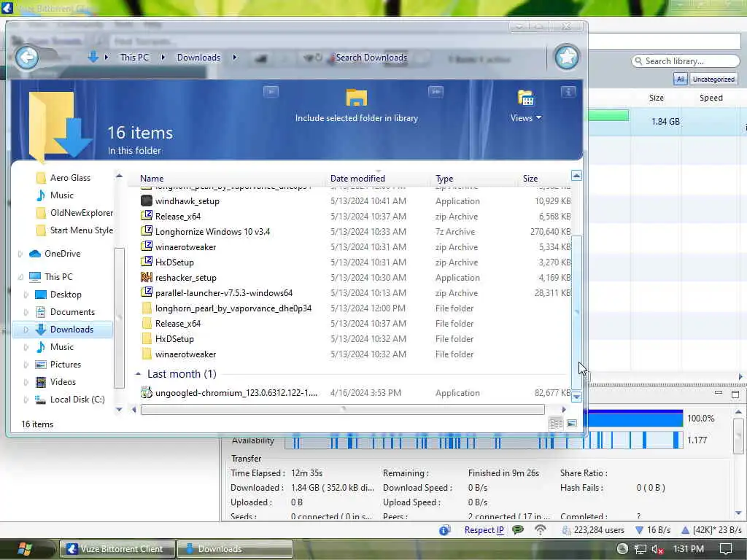Open breadcrumb dropdown after Downloads

(x=234, y=57)
